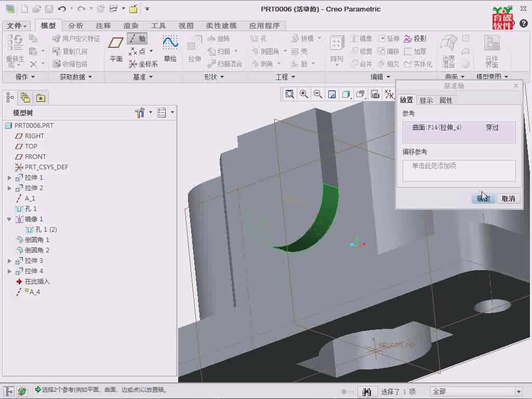Select PRT_CSYS_DEF in the model tree
This screenshot has height=399, width=532.
(x=42, y=167)
